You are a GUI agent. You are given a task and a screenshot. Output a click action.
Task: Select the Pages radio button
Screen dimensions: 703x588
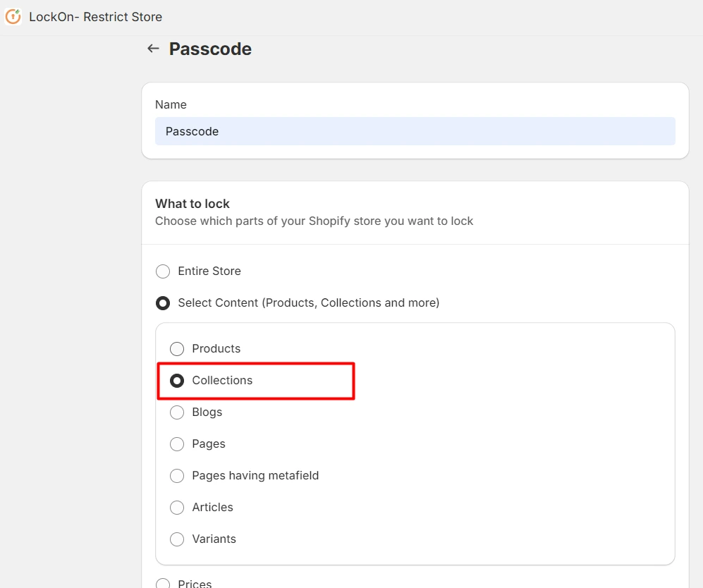[177, 444]
